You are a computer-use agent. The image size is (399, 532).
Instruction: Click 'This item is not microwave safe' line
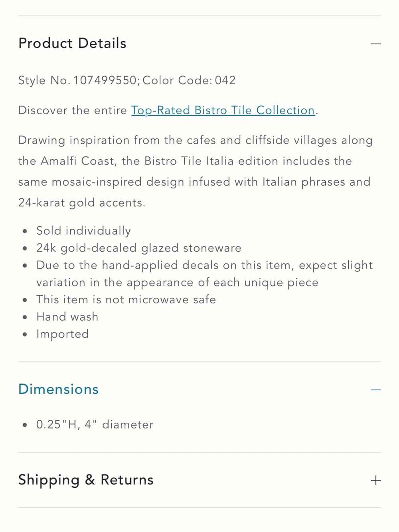[126, 300]
